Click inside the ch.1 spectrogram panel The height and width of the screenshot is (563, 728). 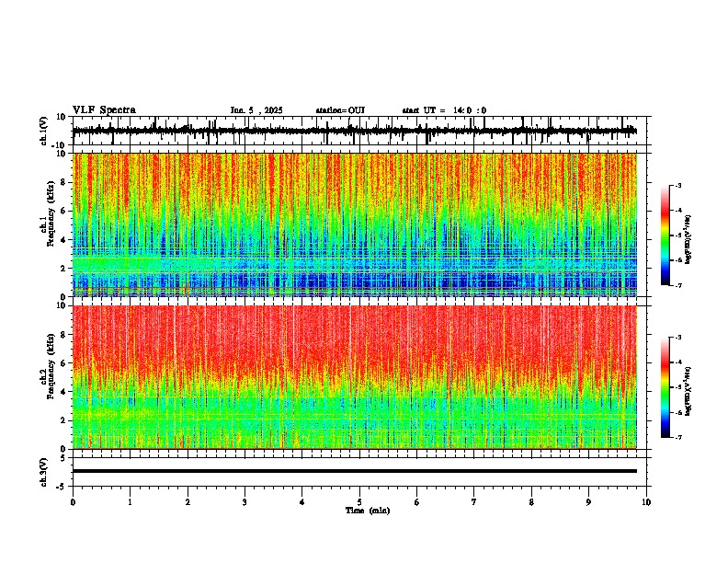point(355,224)
